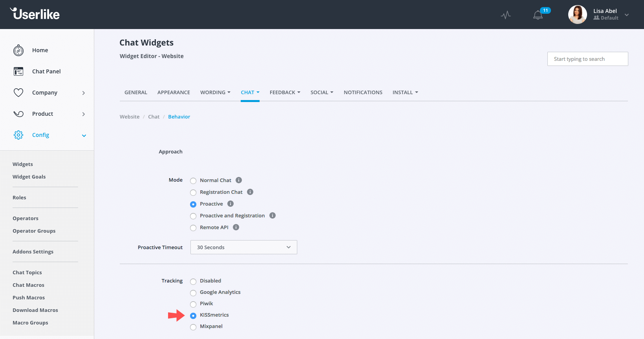This screenshot has height=339, width=644.
Task: Set tracking to Disabled
Action: tap(193, 281)
